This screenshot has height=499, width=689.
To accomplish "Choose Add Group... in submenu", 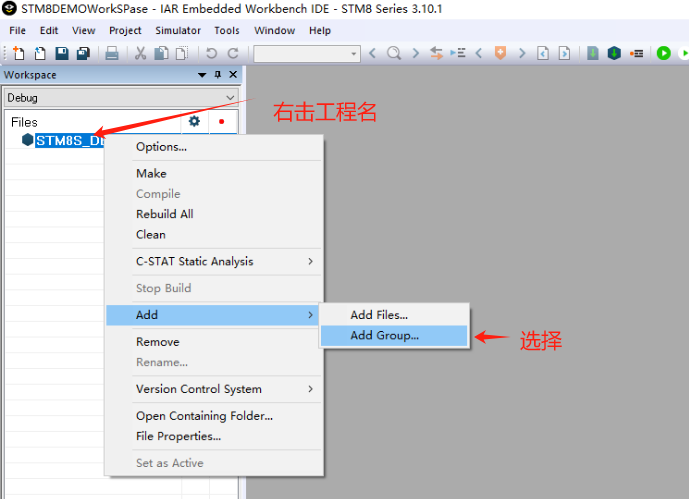I will click(x=394, y=336).
